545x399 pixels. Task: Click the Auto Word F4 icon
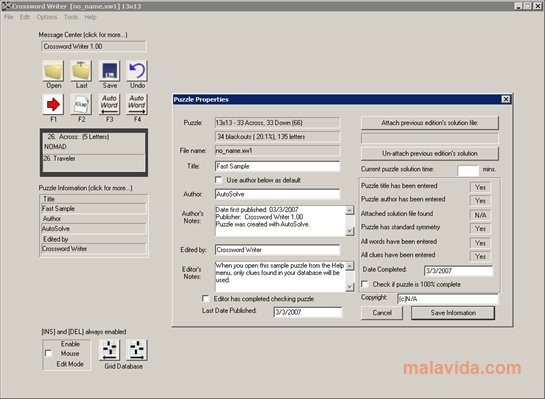[137, 104]
